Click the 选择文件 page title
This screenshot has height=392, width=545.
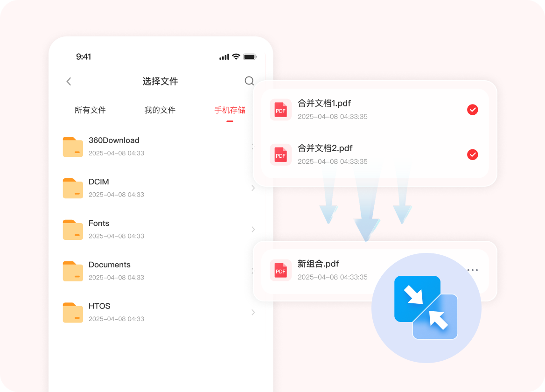[x=160, y=81]
